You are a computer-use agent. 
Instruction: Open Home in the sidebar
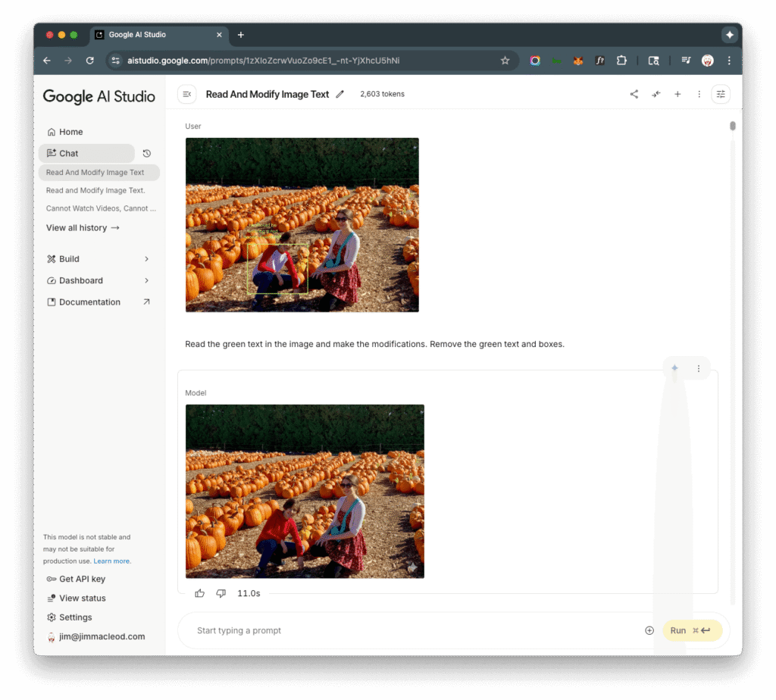tap(70, 132)
